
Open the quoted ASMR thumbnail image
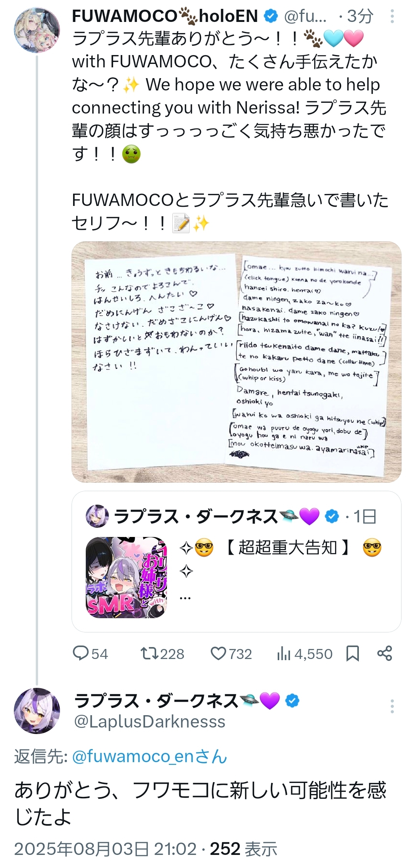126,577
